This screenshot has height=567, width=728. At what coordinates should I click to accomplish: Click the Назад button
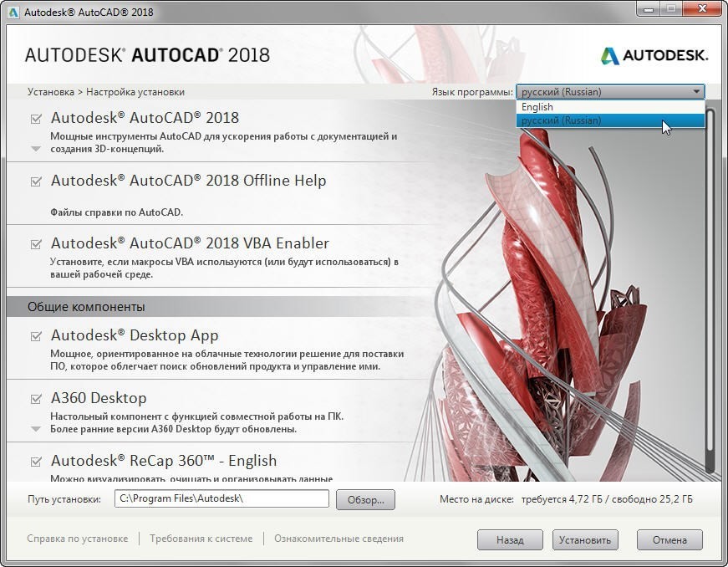[510, 539]
